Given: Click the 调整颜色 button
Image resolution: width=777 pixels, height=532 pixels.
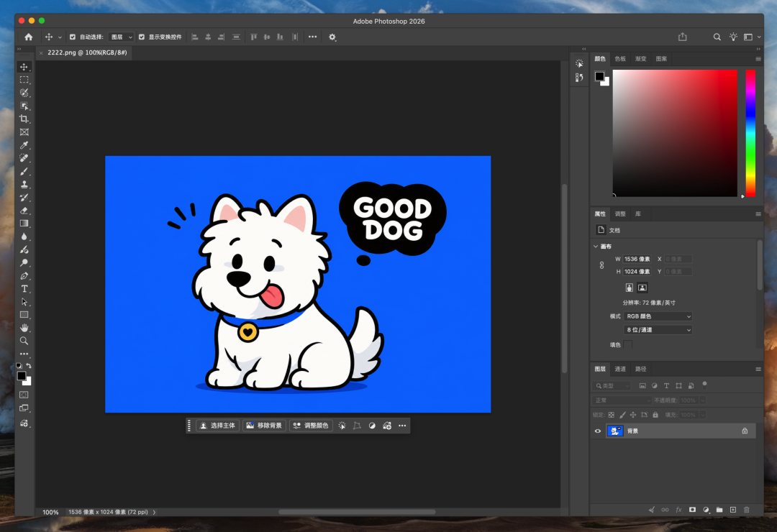Looking at the screenshot, I should coord(311,426).
